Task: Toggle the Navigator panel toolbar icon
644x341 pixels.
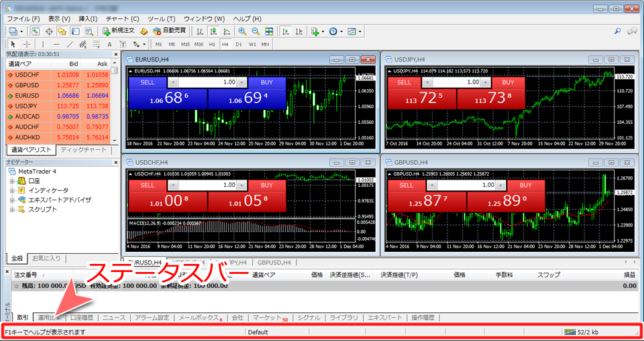Action: pos(62,31)
